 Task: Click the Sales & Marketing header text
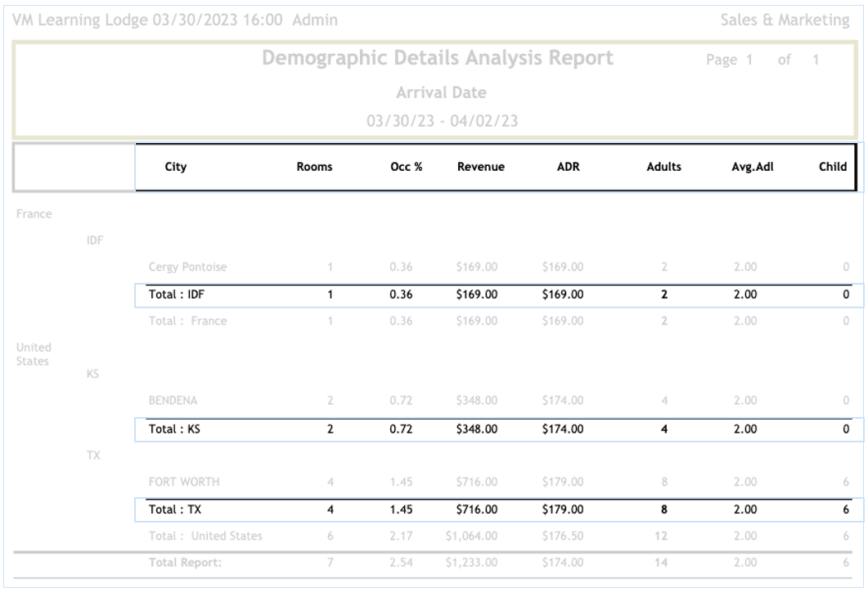[x=785, y=20]
